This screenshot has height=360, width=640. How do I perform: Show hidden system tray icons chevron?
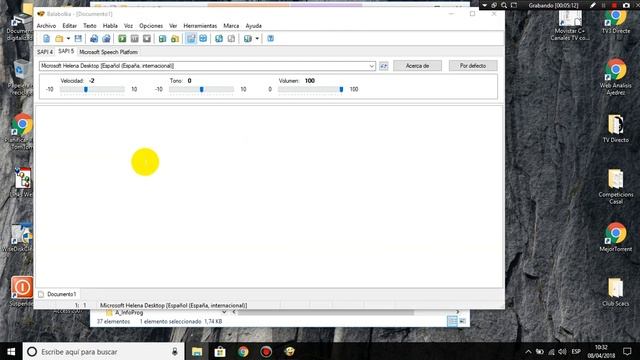pyautogui.click(x=528, y=351)
